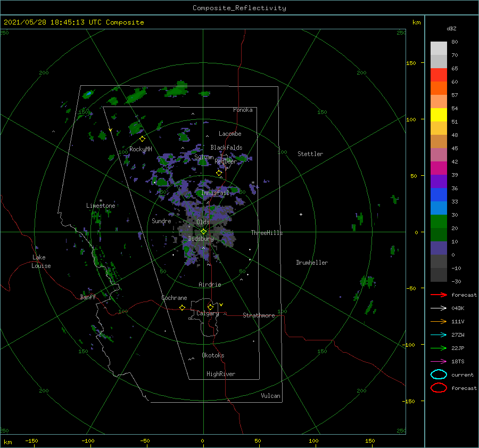Click the Lacombe label
This screenshot has height=448, width=479.
230,134
